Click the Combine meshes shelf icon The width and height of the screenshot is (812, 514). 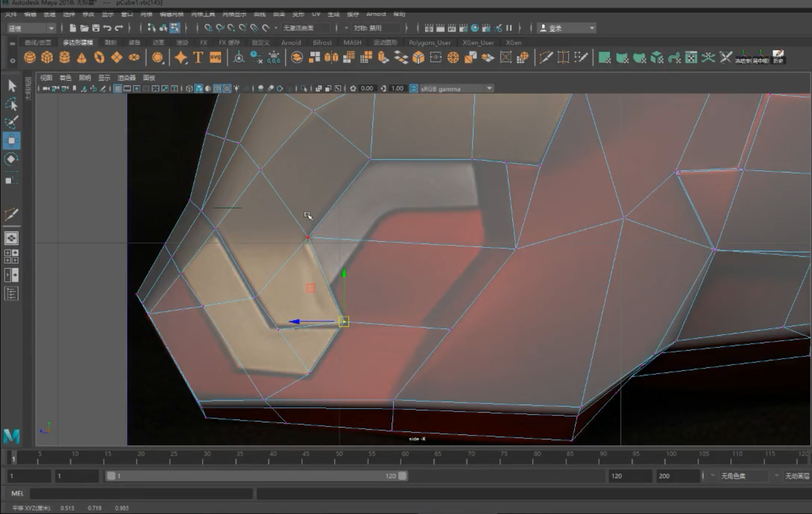(314, 57)
